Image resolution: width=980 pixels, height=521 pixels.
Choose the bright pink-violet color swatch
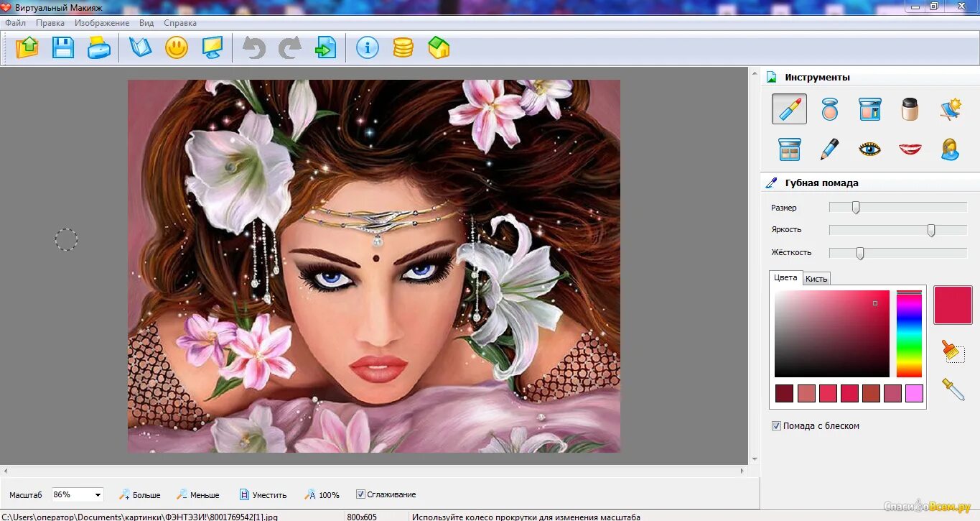click(914, 393)
